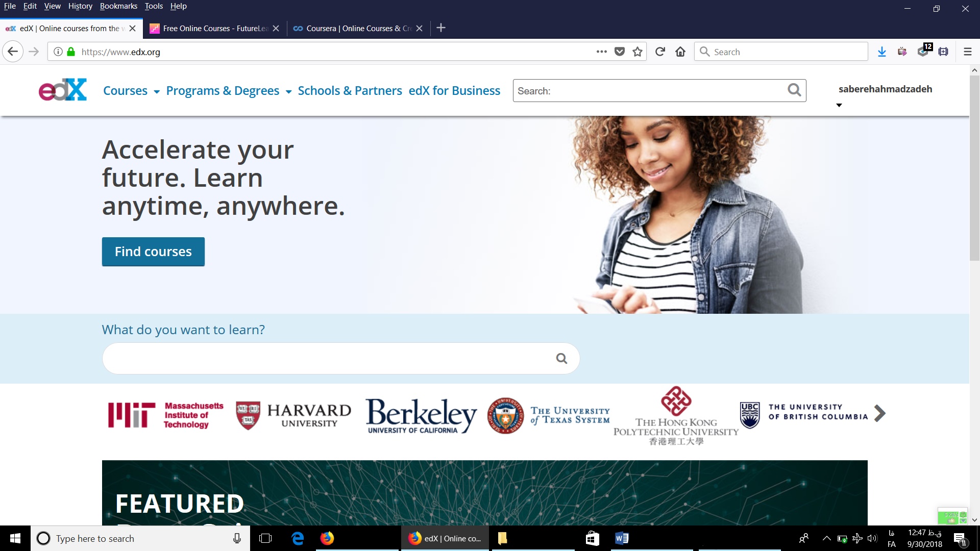980x551 pixels.
Task: Click the magnifier icon in edX header search
Action: [x=794, y=90]
